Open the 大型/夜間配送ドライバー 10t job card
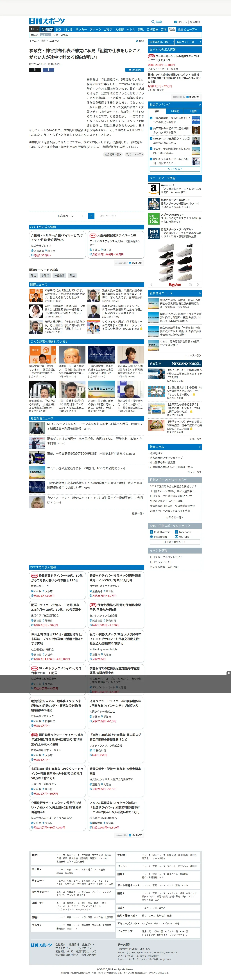Viewport: 231px width, 980px height. (x=116, y=245)
